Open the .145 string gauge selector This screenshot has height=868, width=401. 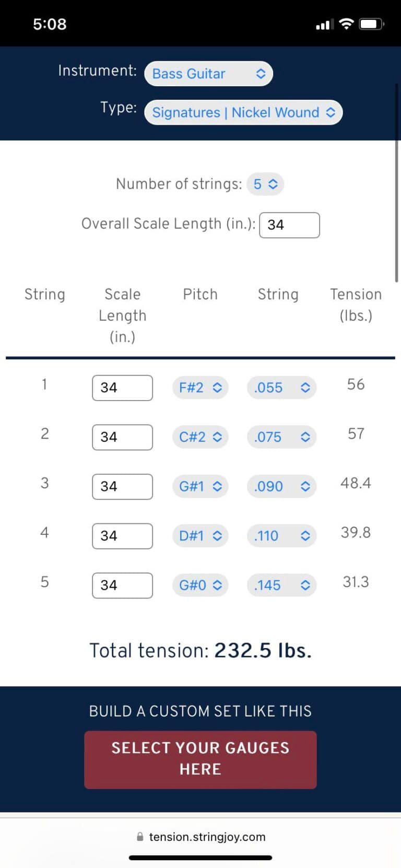tap(281, 585)
